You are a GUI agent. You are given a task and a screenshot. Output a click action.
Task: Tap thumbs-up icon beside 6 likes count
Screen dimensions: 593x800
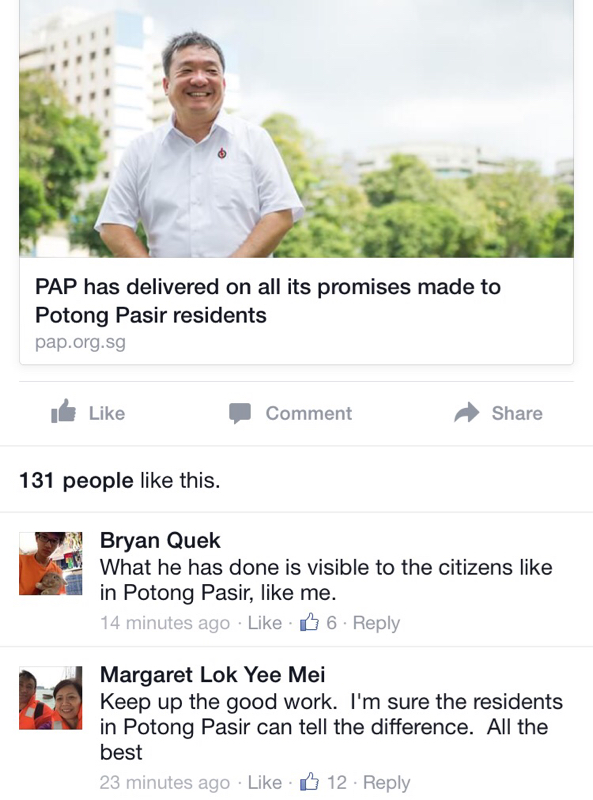pyautogui.click(x=309, y=622)
